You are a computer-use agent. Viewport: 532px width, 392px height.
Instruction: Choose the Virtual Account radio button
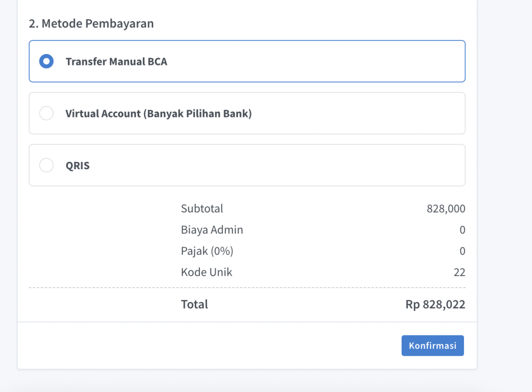47,113
